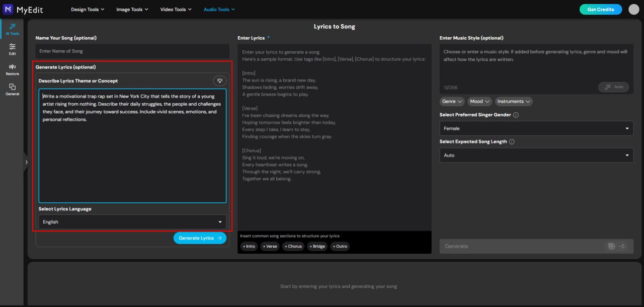Viewport: 644px width, 307px height.
Task: Insert a Chorus section tag
Action: pyautogui.click(x=293, y=246)
